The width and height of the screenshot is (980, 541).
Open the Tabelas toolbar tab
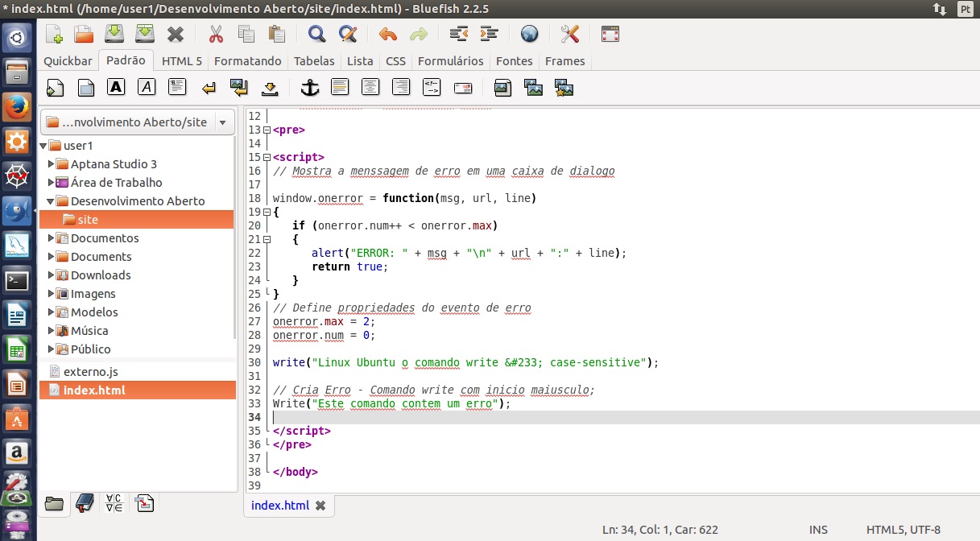pos(314,61)
